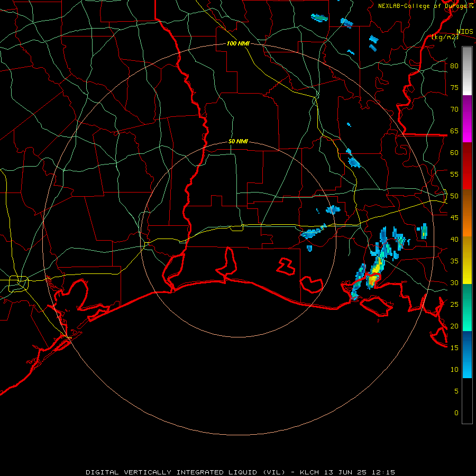Click the green segment of the color bar
The width and height of the screenshot is (476, 476).
pos(467,307)
